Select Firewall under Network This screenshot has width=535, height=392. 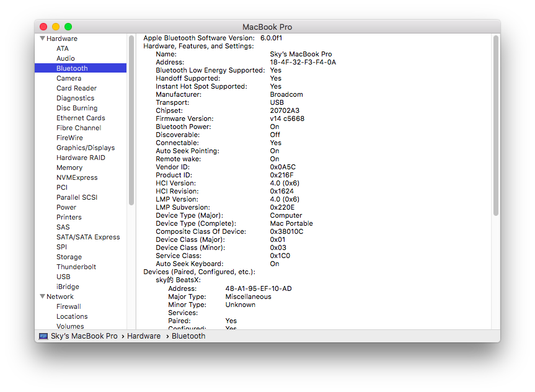point(69,306)
